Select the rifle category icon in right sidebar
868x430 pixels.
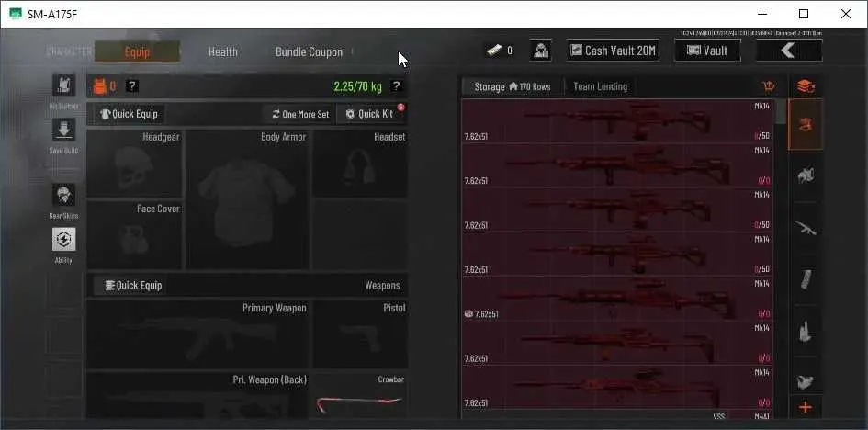pos(806,227)
